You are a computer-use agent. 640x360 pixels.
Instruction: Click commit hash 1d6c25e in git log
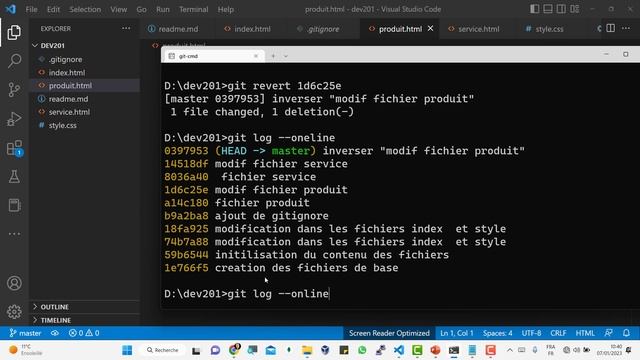point(186,190)
